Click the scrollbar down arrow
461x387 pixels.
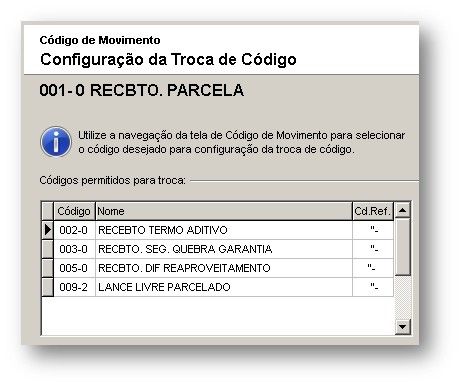click(403, 327)
